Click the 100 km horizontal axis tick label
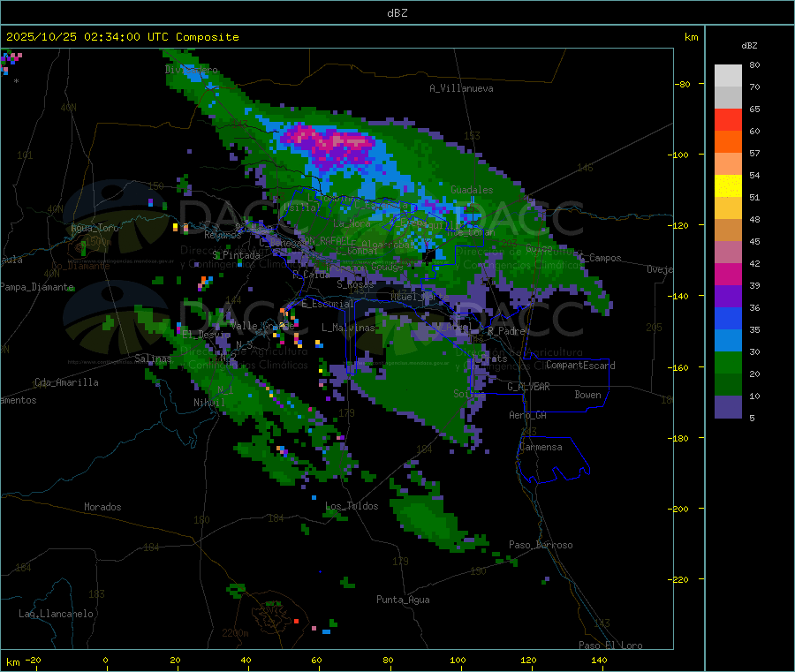Screen dimensions: 795x672 pos(458,660)
